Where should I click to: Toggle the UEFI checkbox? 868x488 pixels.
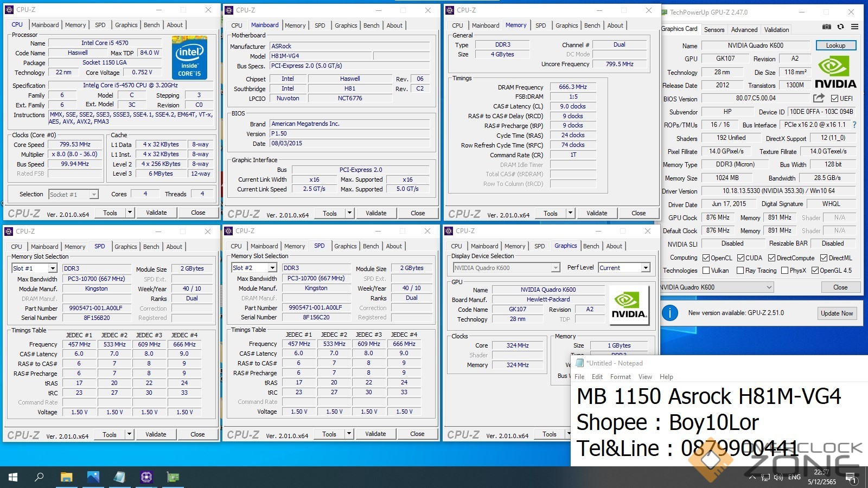coord(834,99)
